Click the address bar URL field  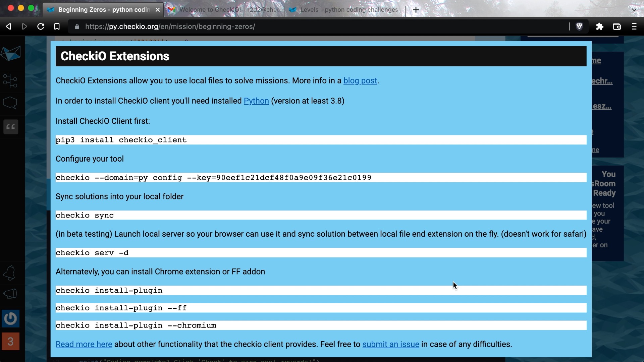(x=319, y=26)
